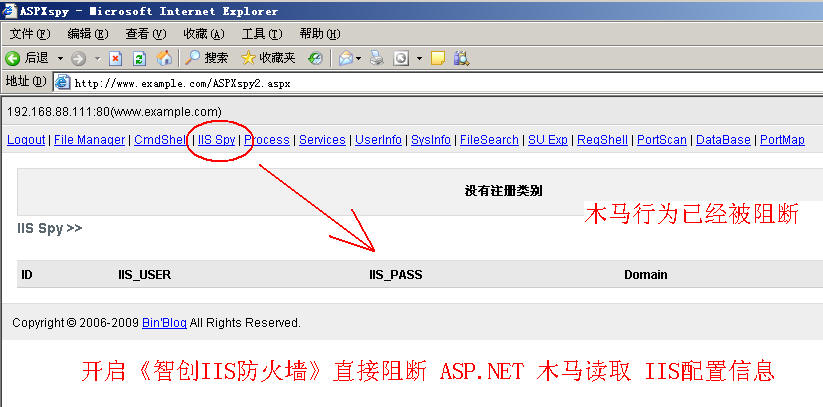This screenshot has height=407, width=823.
Task: Open the Services link
Action: tap(322, 140)
